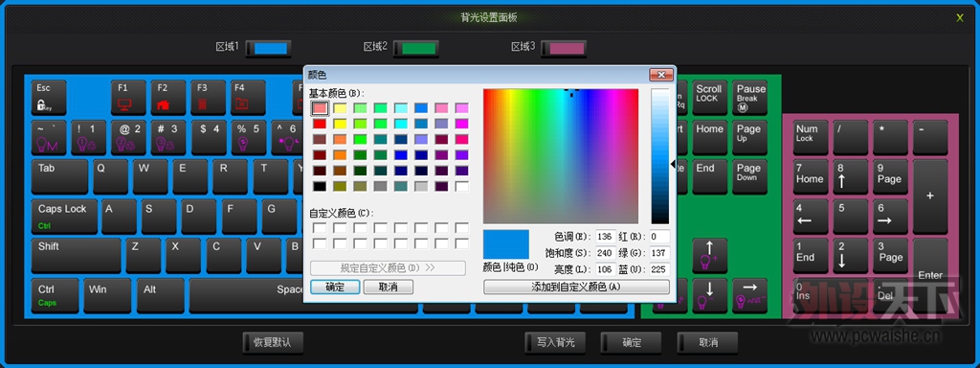Image resolution: width=980 pixels, height=368 pixels.
Task: Click the % 5 key with bulb icon
Action: (248, 138)
